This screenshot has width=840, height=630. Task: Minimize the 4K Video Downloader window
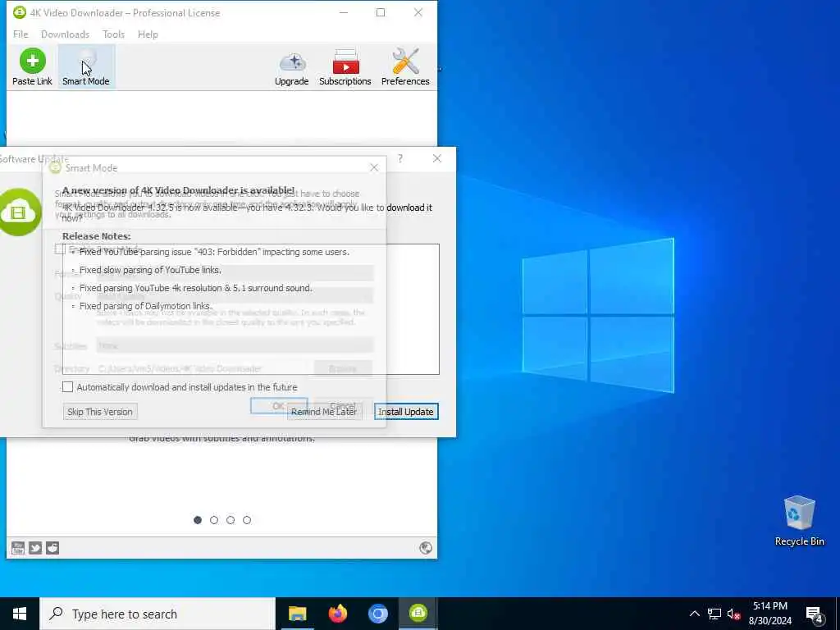click(344, 12)
